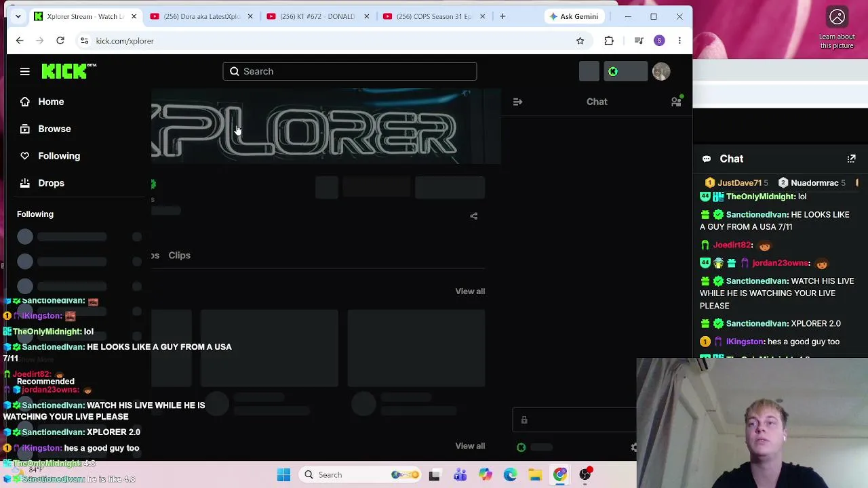The image size is (868, 488).
Task: Switch to the Xplorer Stream tab
Action: (86, 16)
